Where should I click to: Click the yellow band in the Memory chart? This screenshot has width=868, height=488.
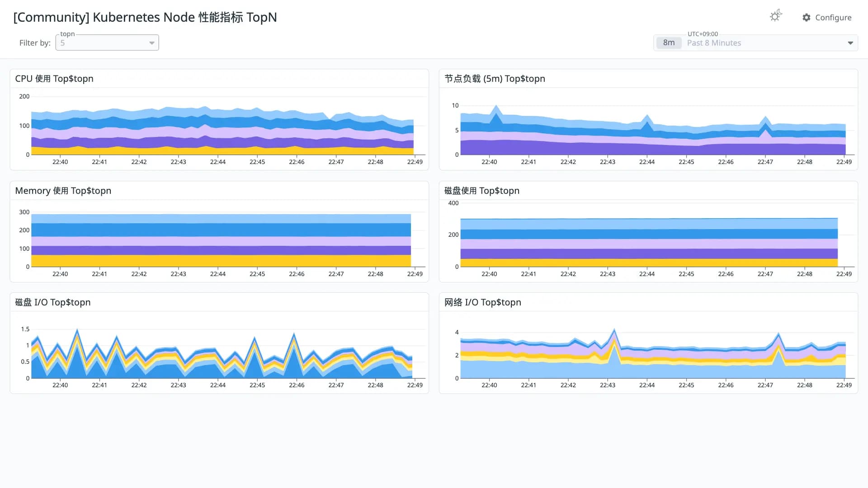point(221,261)
